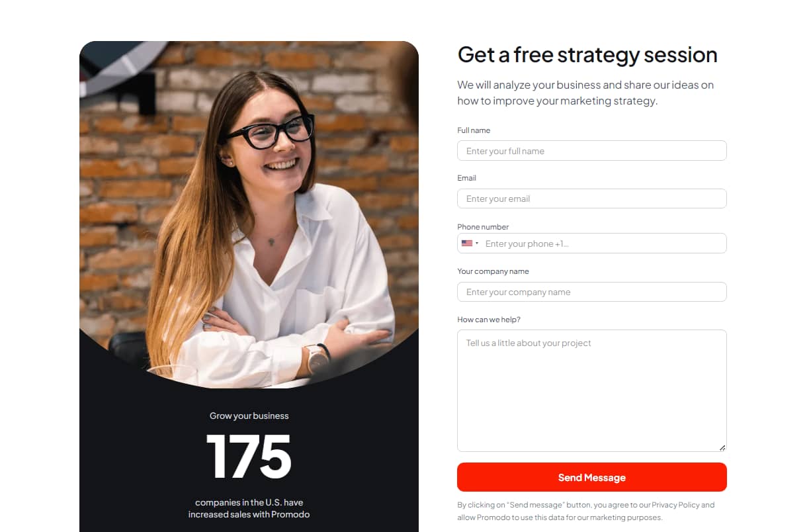
Task: Click the 'Get a free strategy session' heading
Action: point(587,54)
